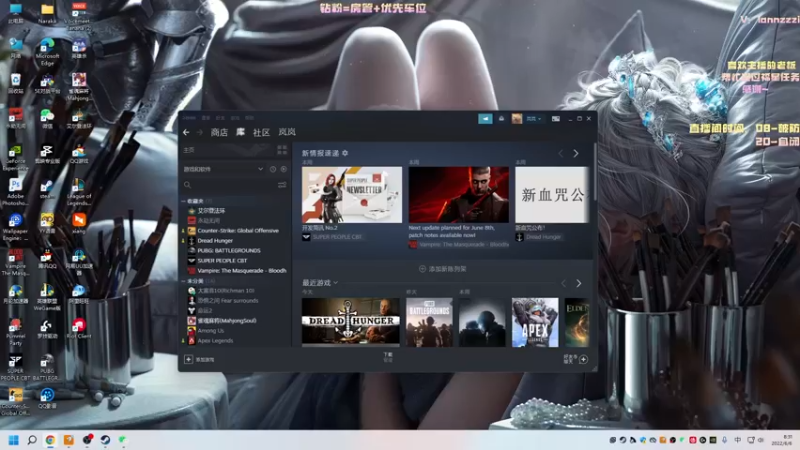Open GeForce Experience desktop shortcut
This screenshot has height=450, width=800.
pos(15,157)
